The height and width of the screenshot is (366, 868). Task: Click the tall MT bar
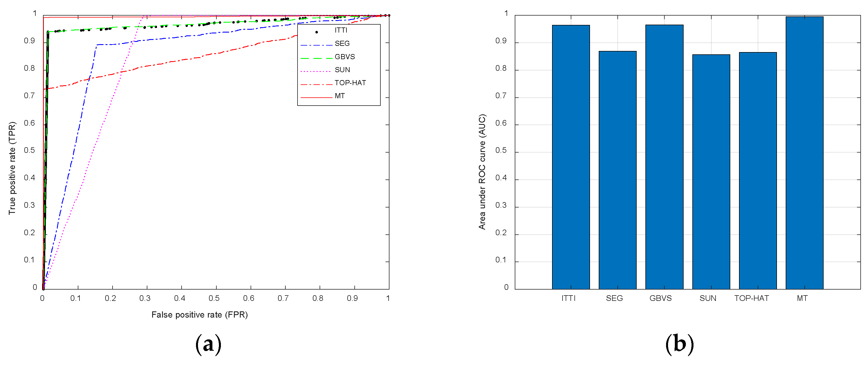click(804, 153)
